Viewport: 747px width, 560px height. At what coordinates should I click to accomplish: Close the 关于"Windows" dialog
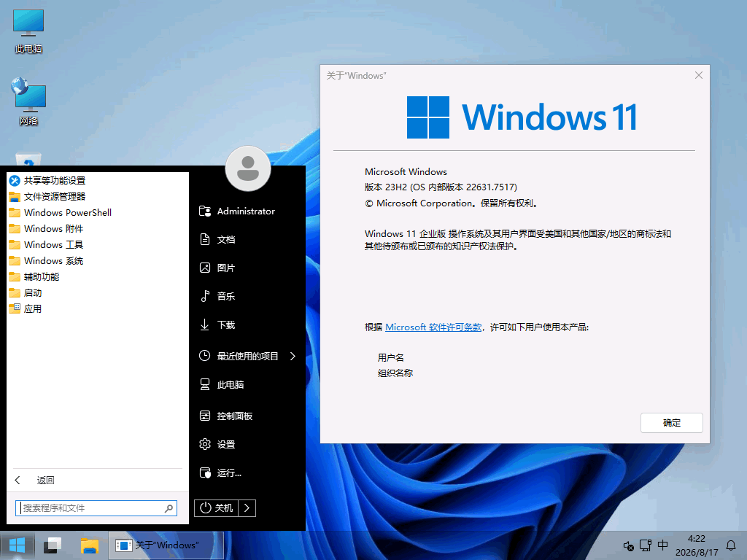pos(698,75)
